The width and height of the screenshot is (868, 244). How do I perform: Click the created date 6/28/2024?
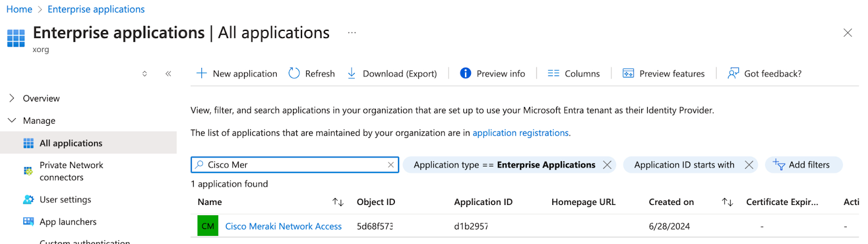click(x=669, y=227)
